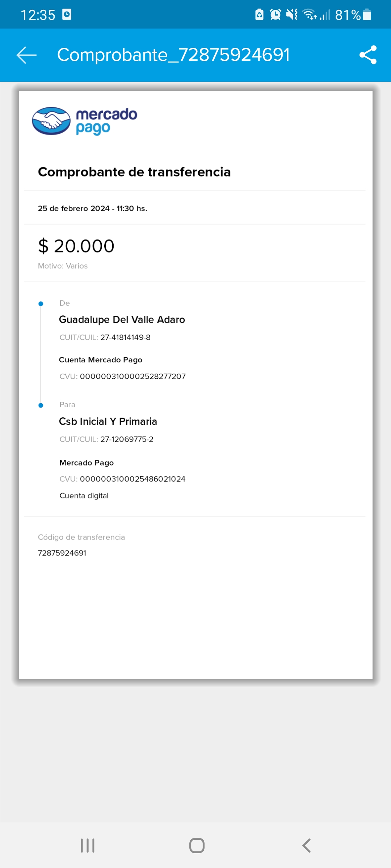
Task: Tap the date 25 de febrero 2024
Action: [x=74, y=209]
